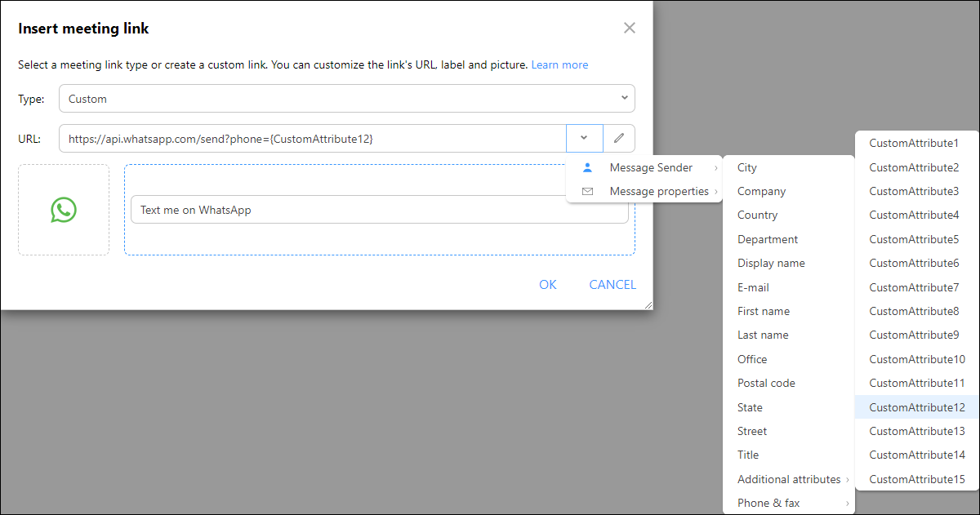980x515 pixels.
Task: Choose Display name menu item
Action: click(789, 263)
